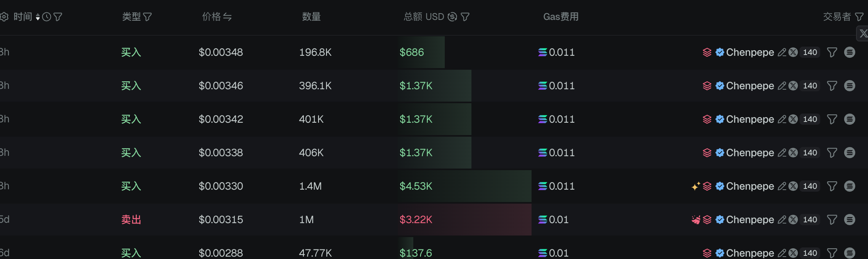
Task: Click the layers icon in the 401K row
Action: (707, 119)
